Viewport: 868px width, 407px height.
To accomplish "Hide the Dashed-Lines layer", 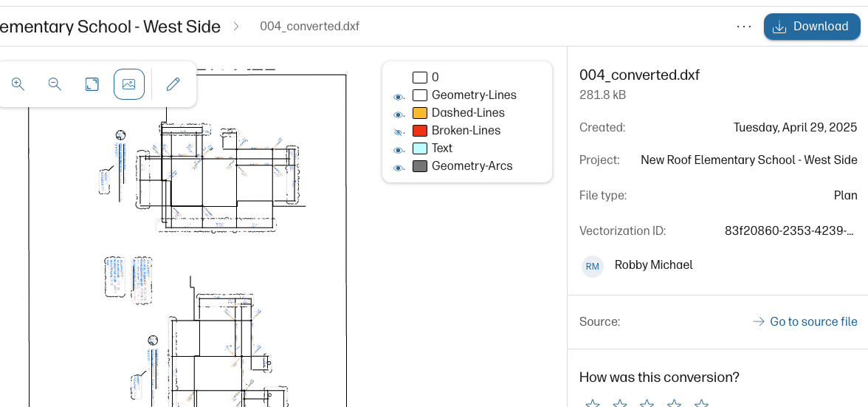I will coord(399,114).
